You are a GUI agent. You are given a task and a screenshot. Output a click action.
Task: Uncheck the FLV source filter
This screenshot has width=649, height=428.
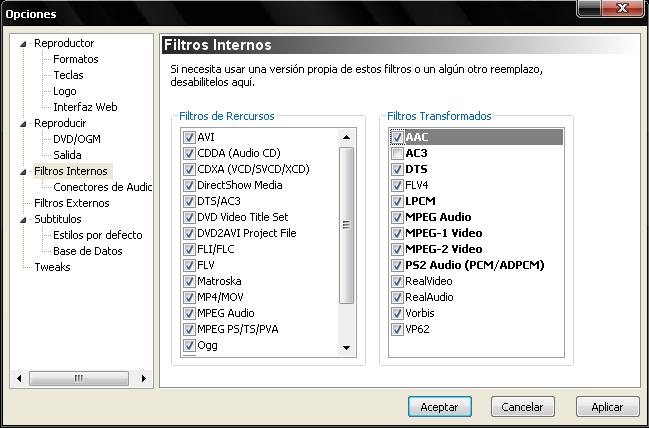(189, 265)
